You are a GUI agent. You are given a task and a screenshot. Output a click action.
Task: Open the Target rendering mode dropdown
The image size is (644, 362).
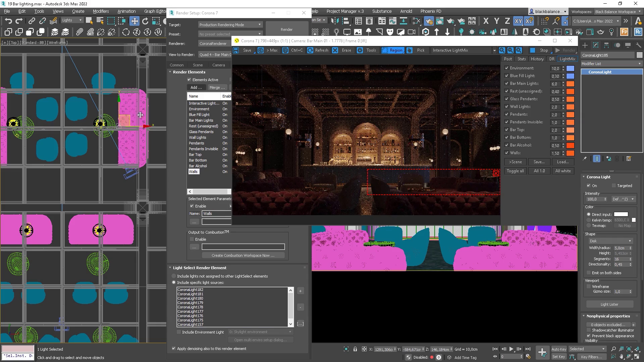coord(230,25)
